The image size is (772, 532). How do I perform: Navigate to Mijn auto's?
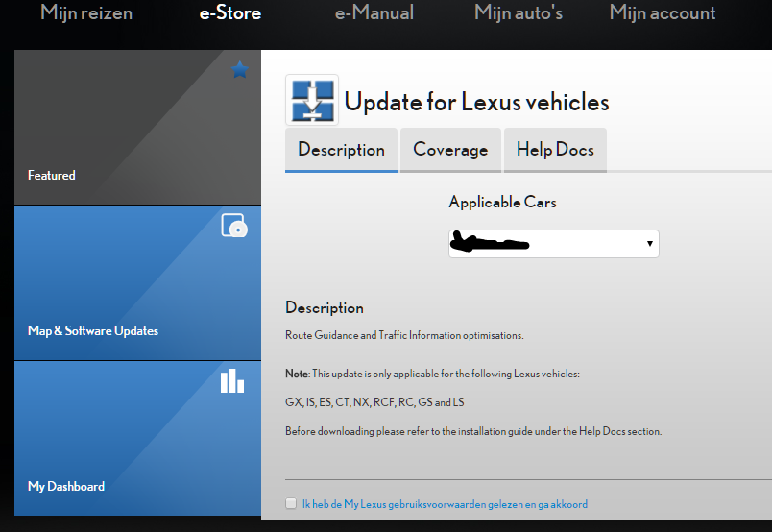(x=519, y=12)
